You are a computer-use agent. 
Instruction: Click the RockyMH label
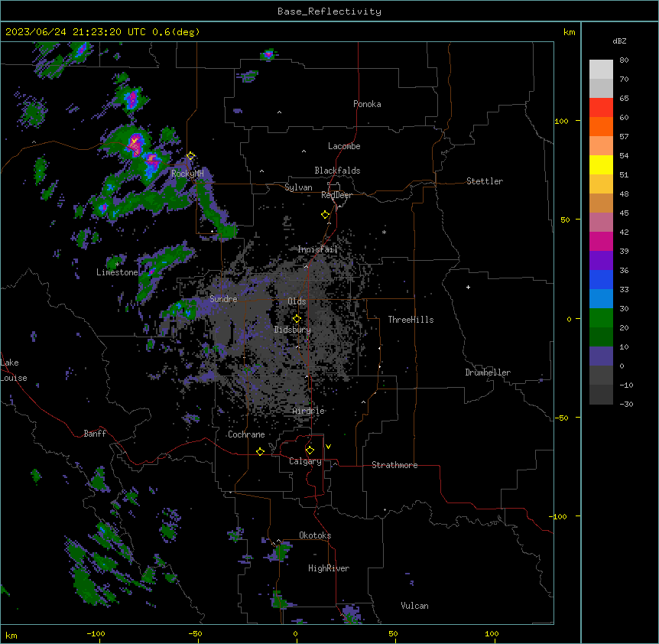tap(187, 173)
